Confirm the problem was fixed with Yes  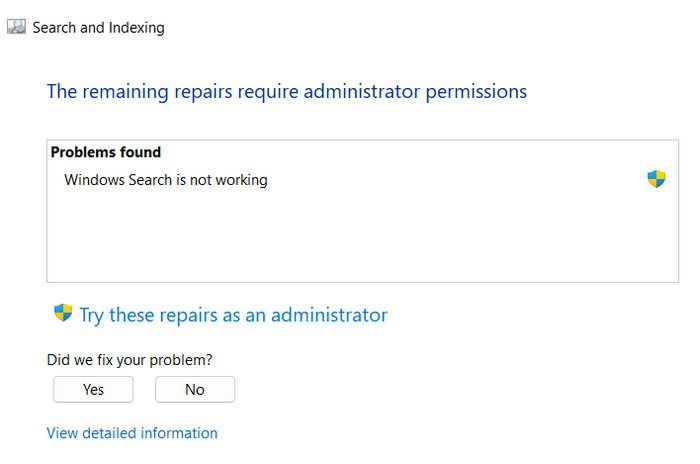pos(93,389)
